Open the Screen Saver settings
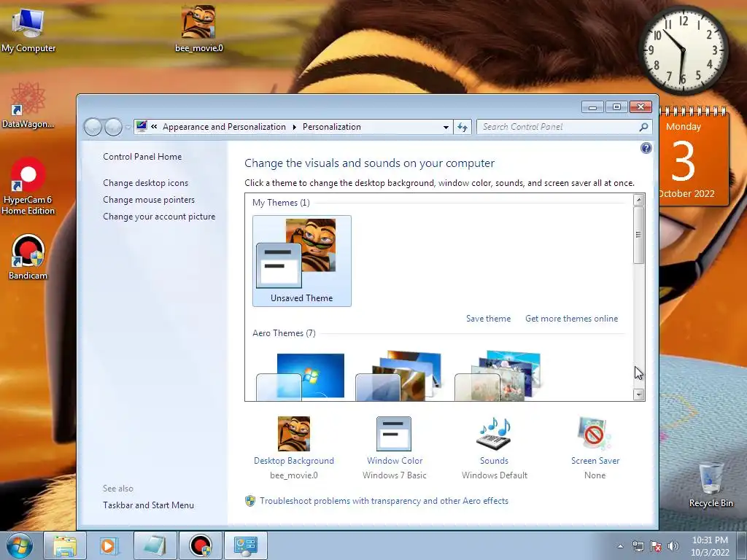Viewport: 747px width, 560px height. click(x=595, y=448)
